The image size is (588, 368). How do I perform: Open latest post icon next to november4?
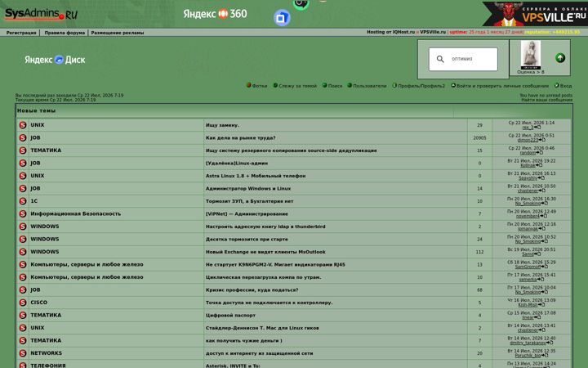pos(543,216)
